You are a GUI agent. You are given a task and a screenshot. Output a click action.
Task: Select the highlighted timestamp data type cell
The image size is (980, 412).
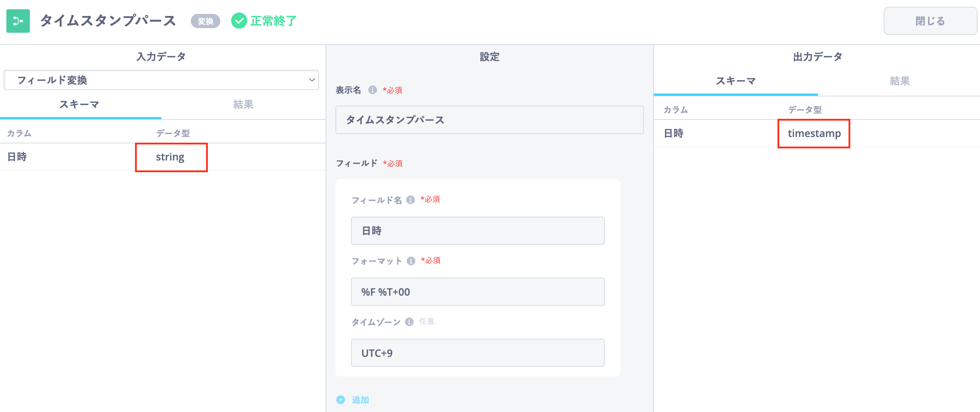[x=814, y=133]
